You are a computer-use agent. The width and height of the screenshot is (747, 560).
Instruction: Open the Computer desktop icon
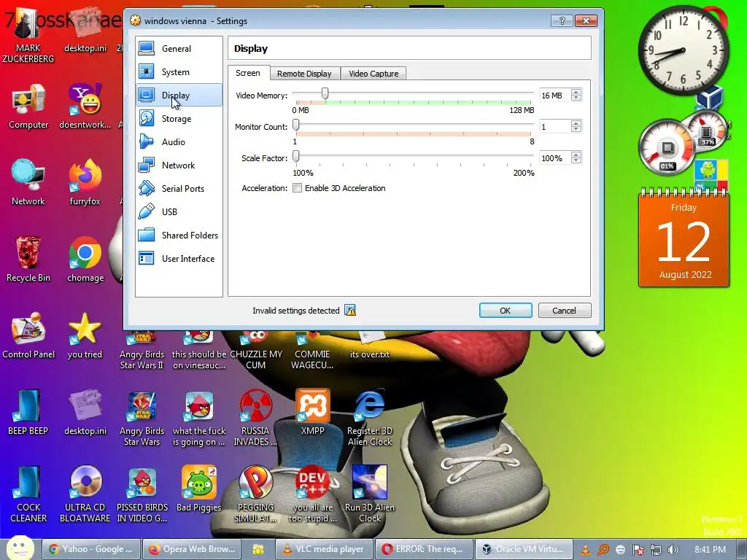coord(28,107)
